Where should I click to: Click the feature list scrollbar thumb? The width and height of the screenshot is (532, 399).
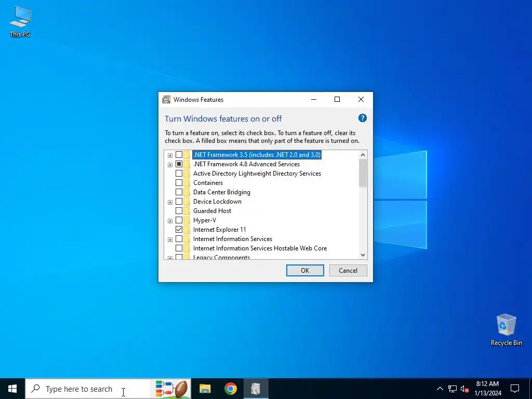click(363, 172)
